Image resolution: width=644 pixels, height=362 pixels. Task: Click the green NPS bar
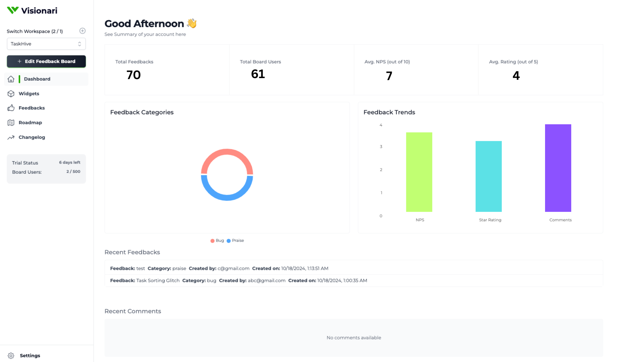[419, 172]
